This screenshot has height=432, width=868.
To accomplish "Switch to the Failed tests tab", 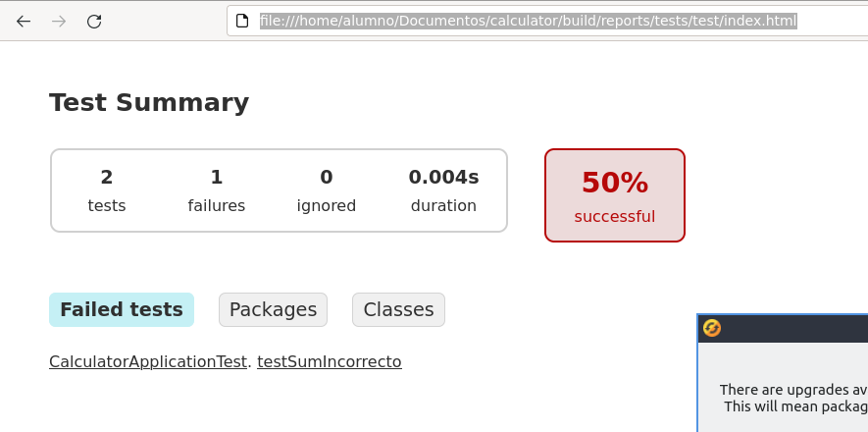I will tap(122, 309).
